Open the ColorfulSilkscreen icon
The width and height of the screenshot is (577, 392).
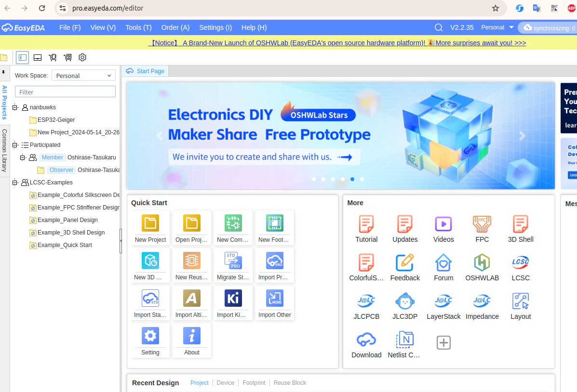[366, 267]
